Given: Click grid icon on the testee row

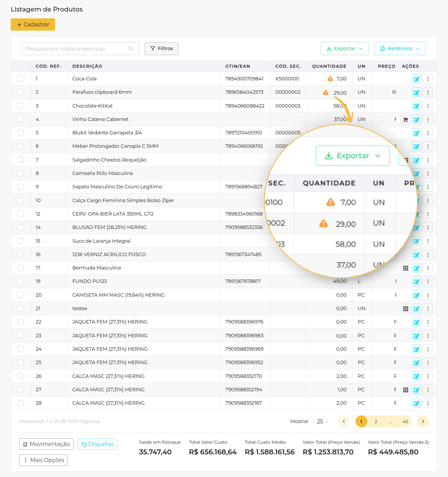Looking at the screenshot, I should 406,309.
